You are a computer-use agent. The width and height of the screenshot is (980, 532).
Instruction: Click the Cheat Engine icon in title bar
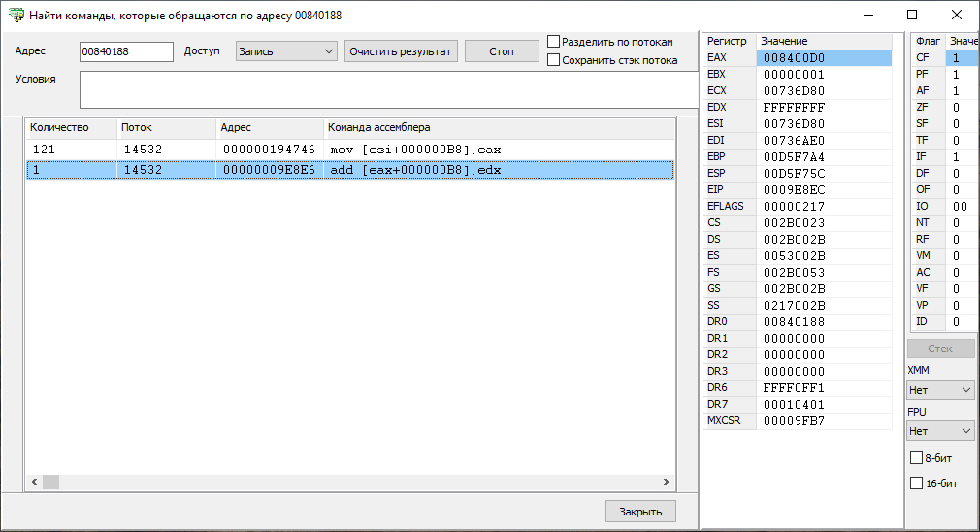point(16,15)
